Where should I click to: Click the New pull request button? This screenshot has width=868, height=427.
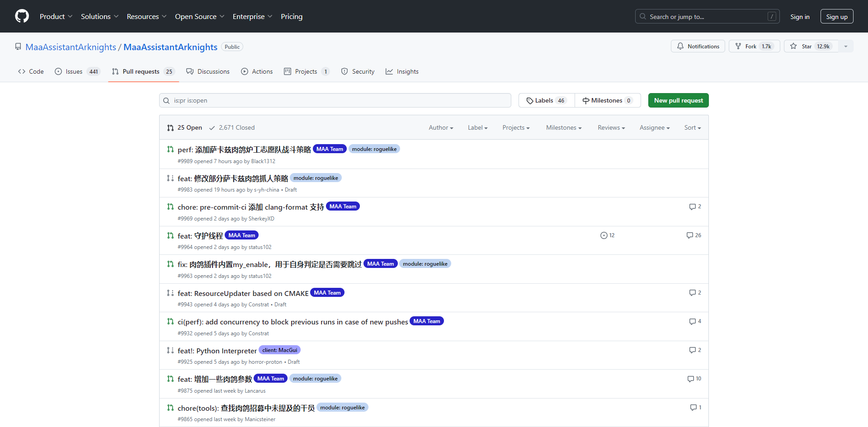point(678,100)
